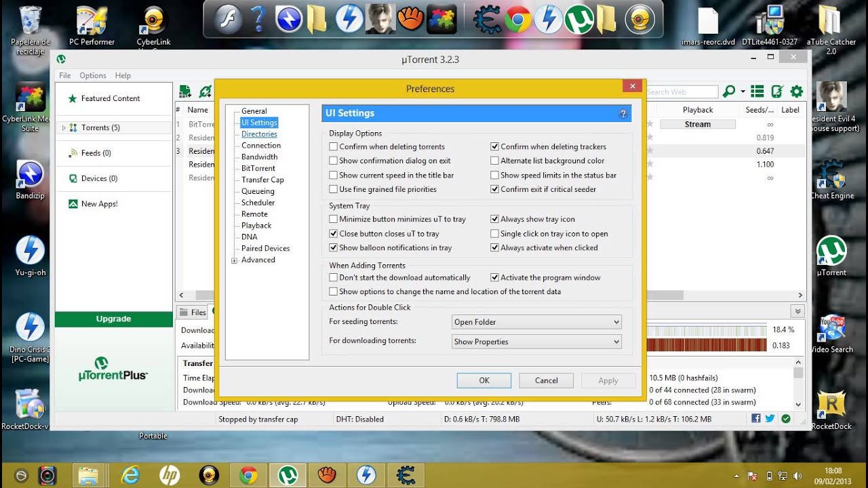Click Cancel in Preferences dialog
The width and height of the screenshot is (868, 488).
546,380
